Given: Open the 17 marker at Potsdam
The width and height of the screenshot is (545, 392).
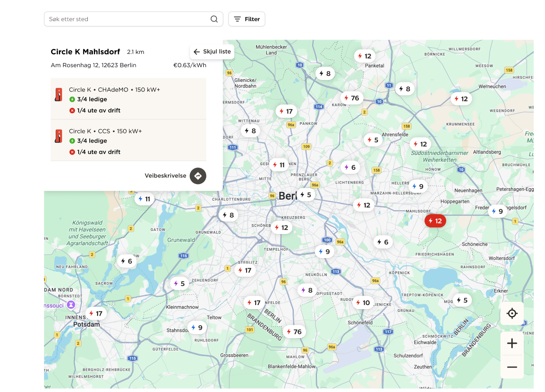Looking at the screenshot, I should 96,313.
